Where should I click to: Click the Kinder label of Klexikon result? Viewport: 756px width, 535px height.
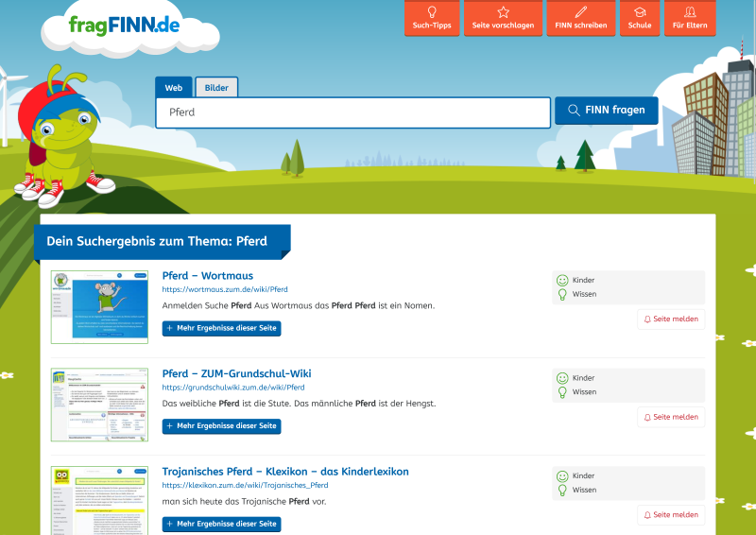583,476
